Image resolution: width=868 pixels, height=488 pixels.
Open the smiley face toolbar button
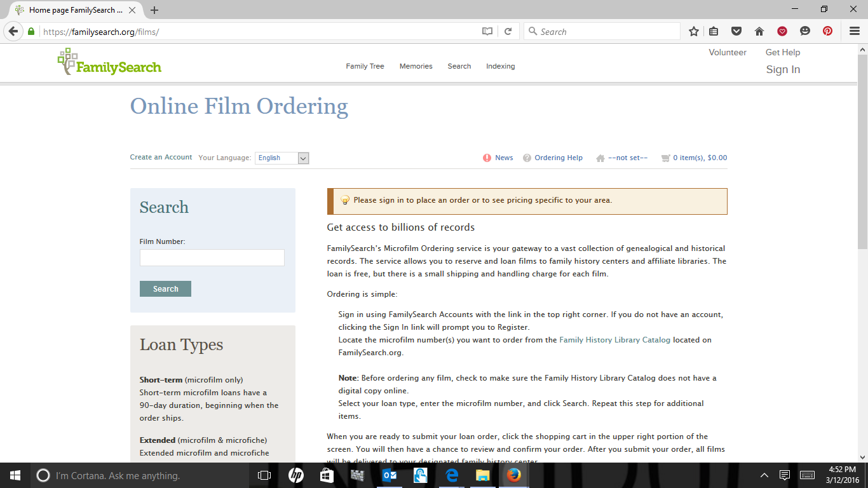pyautogui.click(x=805, y=31)
